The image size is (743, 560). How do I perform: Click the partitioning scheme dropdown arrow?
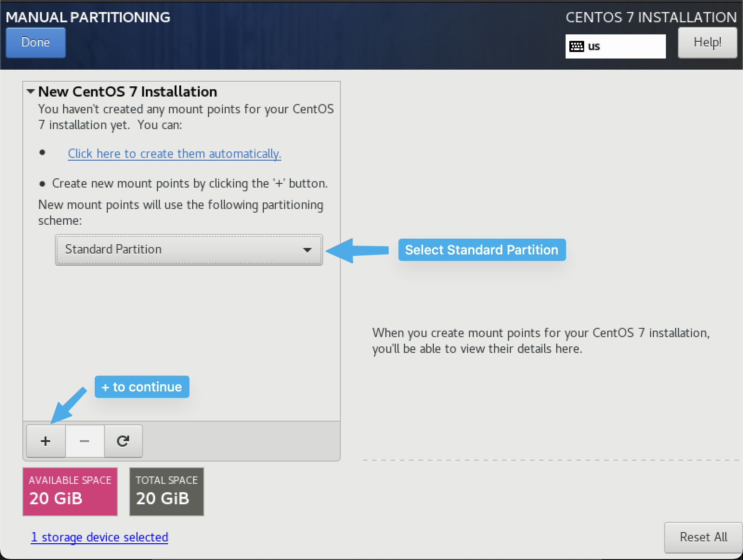pos(307,250)
